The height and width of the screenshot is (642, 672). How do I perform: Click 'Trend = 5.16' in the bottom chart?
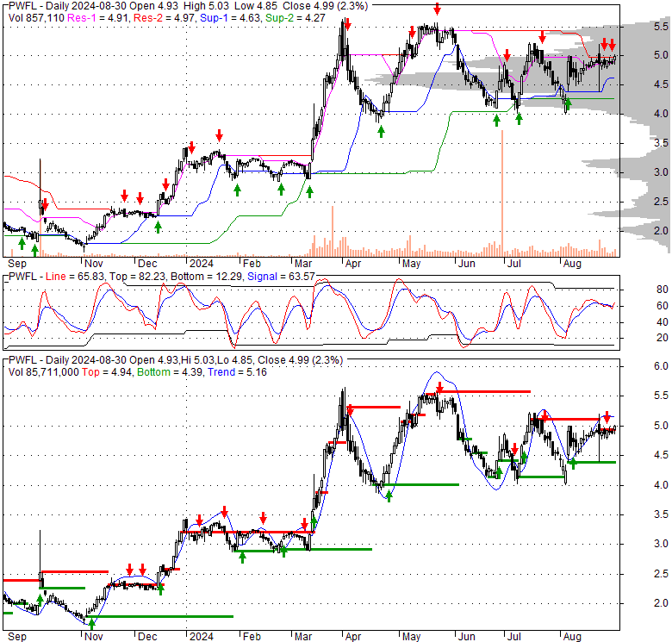[x=237, y=372]
